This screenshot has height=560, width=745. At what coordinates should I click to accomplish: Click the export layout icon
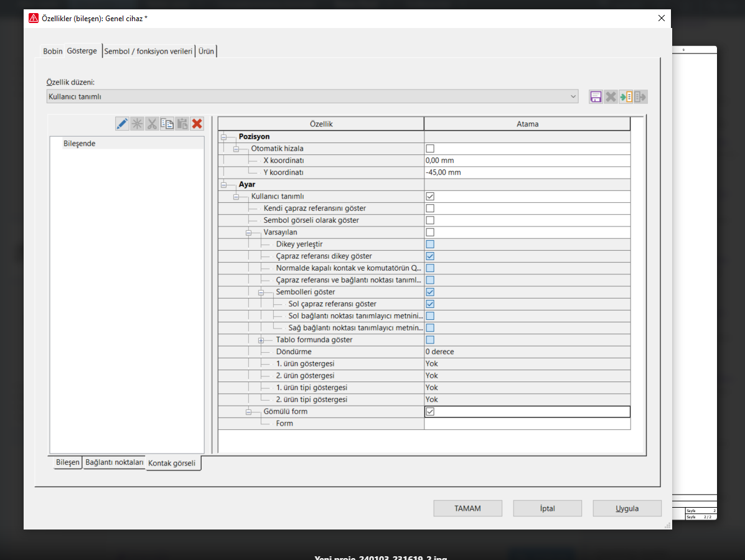640,97
